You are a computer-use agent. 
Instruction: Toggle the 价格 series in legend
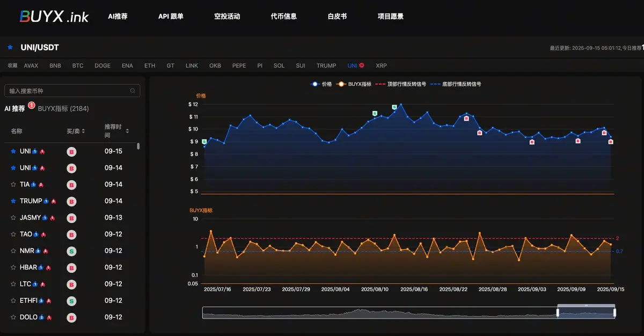[321, 84]
